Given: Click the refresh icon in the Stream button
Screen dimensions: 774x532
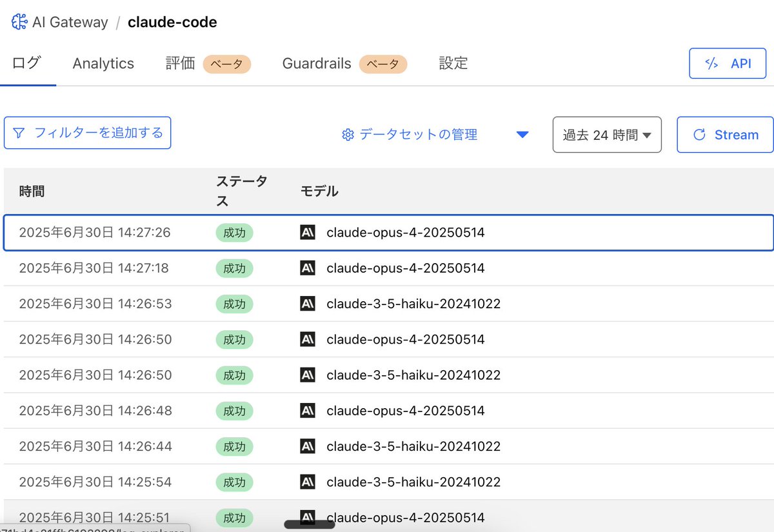Looking at the screenshot, I should [x=699, y=135].
